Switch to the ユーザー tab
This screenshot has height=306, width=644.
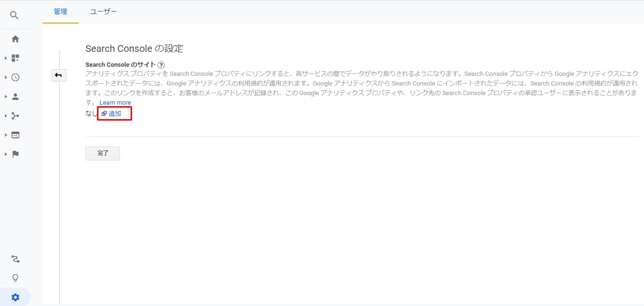tap(103, 12)
